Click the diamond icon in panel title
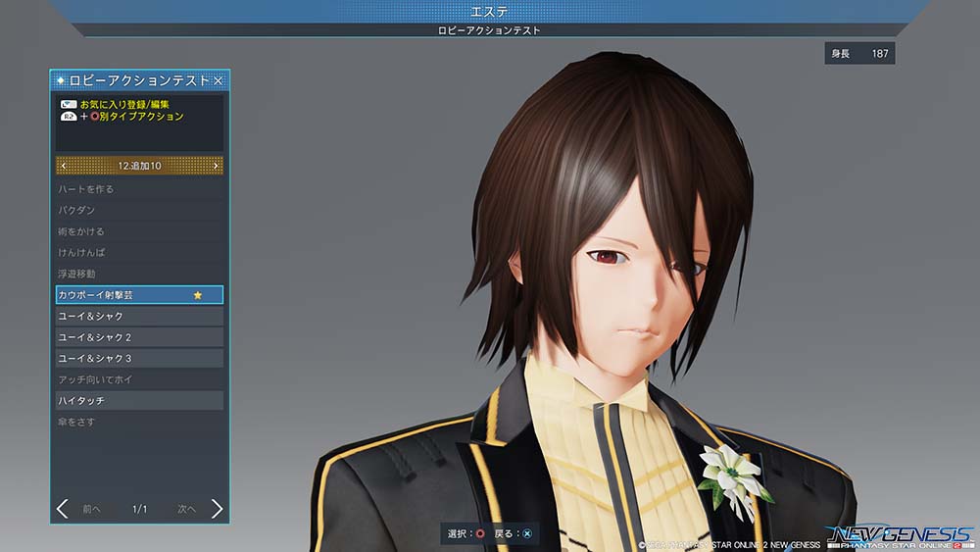 point(61,80)
